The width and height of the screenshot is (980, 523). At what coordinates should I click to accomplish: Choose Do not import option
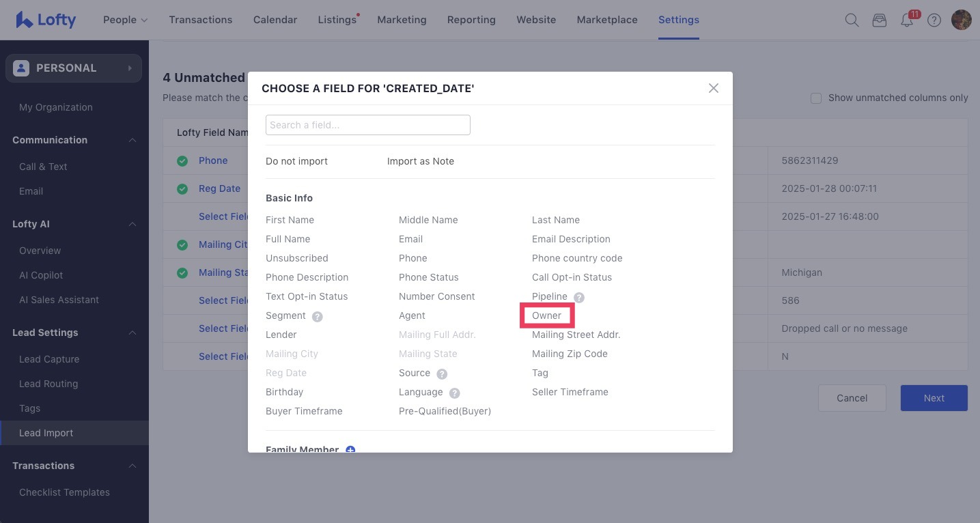pos(296,161)
